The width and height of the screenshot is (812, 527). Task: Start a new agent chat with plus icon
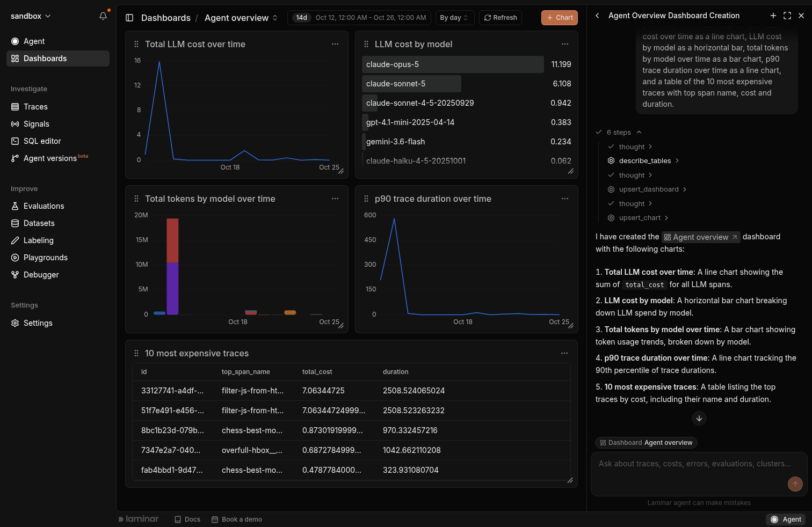tap(773, 16)
